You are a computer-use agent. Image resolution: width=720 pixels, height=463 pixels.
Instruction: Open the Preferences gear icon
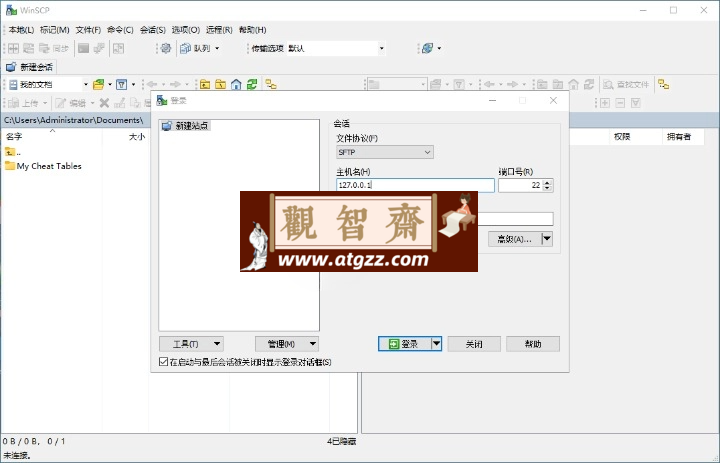click(166, 48)
